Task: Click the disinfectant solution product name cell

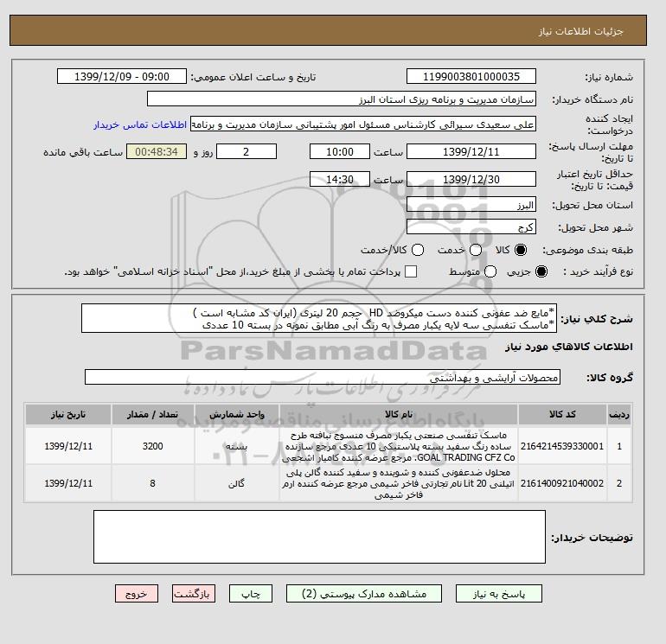Action: click(399, 483)
